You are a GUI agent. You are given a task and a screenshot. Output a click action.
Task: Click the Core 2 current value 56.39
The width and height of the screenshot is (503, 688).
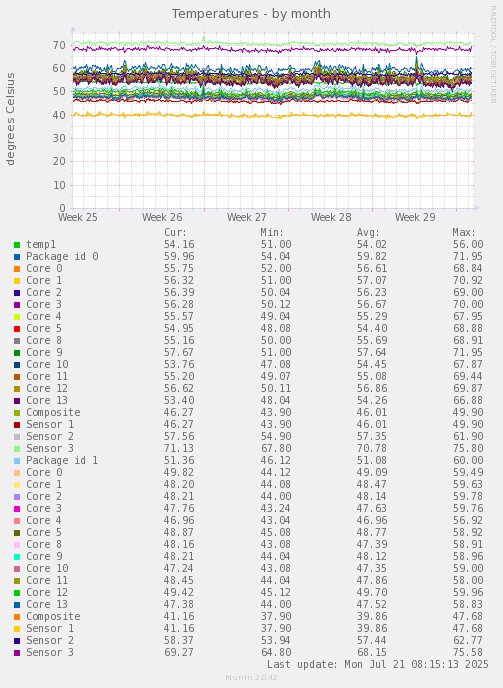click(x=179, y=292)
